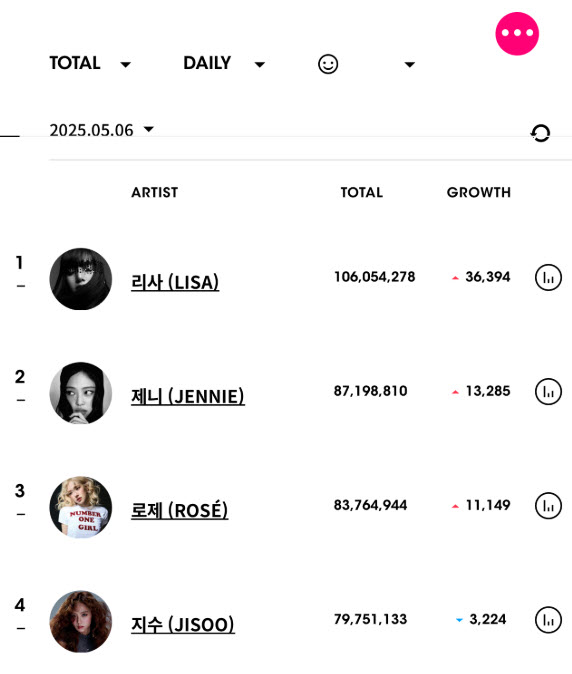
Task: Expand the TOTAL dropdown filter
Action: (x=90, y=63)
